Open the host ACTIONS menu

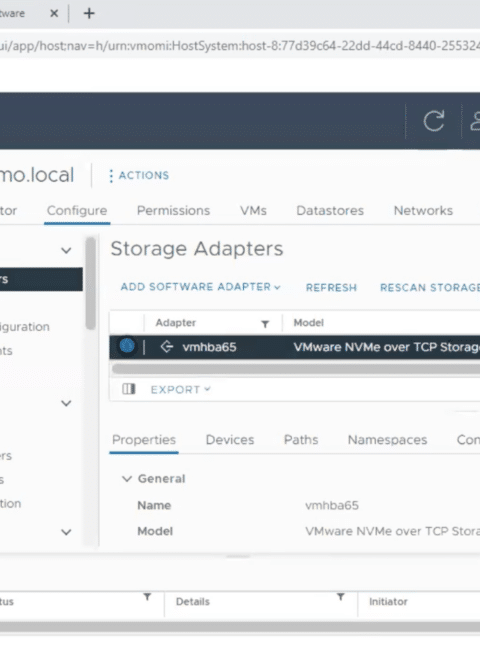pyautogui.click(x=139, y=175)
